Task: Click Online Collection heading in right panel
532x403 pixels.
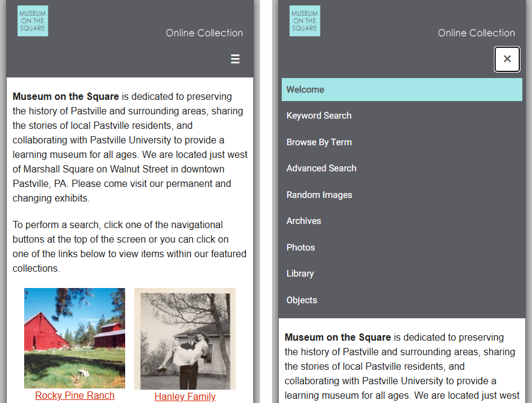Action: (x=476, y=33)
